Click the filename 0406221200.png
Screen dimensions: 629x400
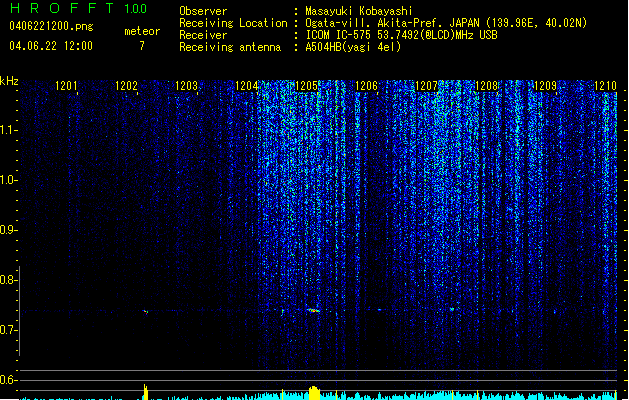click(51, 26)
